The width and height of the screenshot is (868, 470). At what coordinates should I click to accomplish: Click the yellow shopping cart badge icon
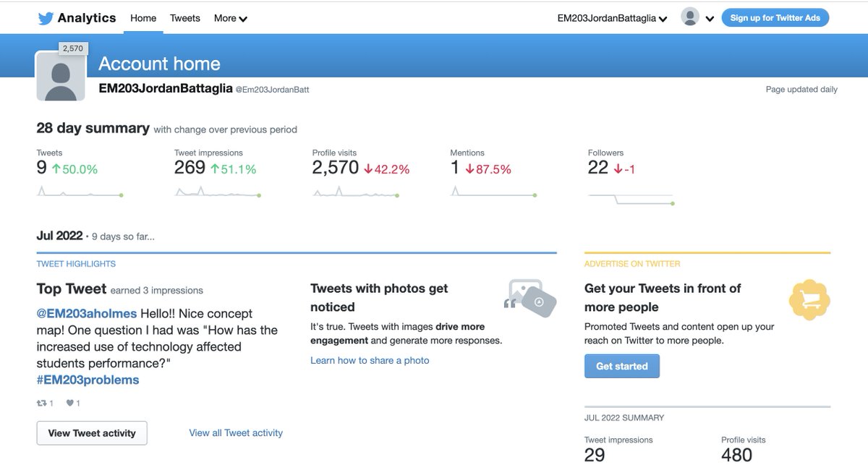809,299
